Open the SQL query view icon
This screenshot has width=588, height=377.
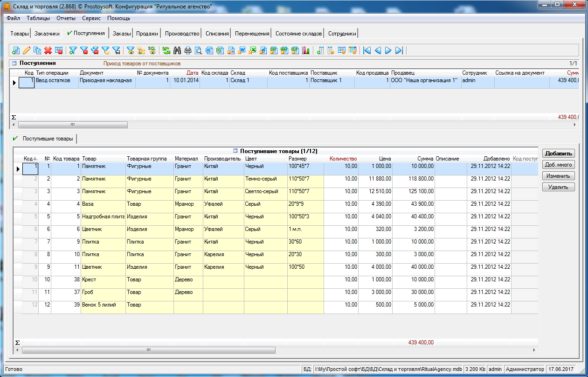tap(152, 50)
